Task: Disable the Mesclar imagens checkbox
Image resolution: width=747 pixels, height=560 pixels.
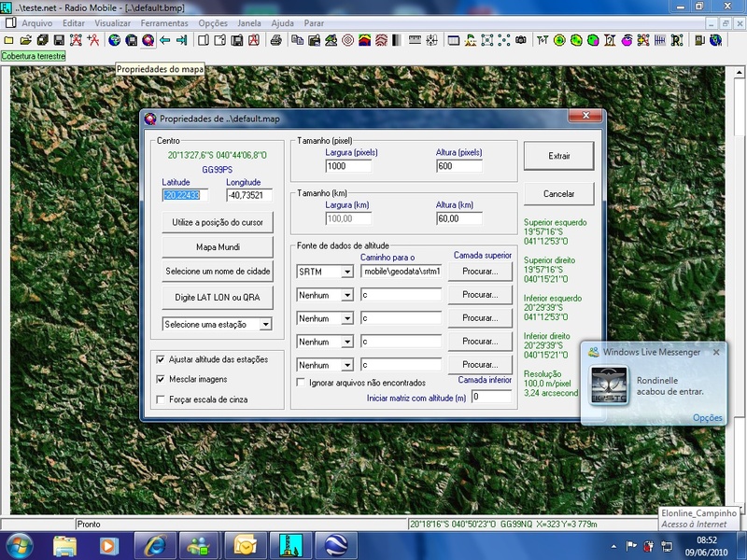Action: [162, 379]
